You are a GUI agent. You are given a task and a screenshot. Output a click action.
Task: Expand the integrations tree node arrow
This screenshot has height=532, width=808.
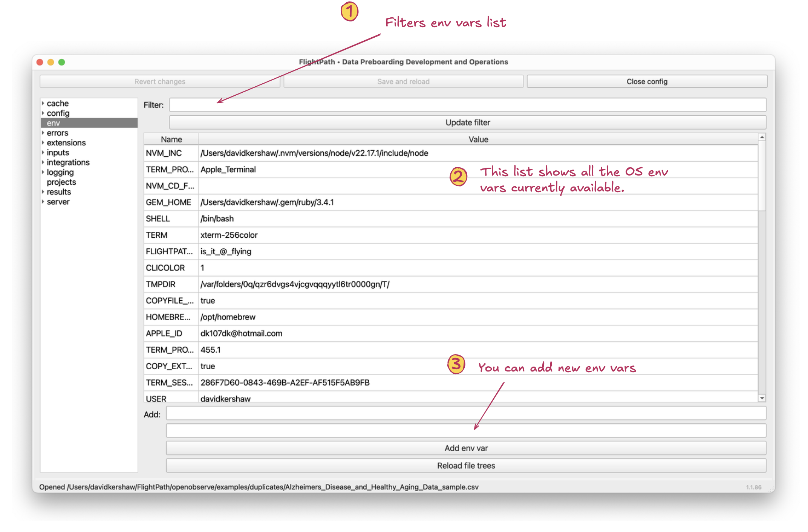(x=43, y=162)
